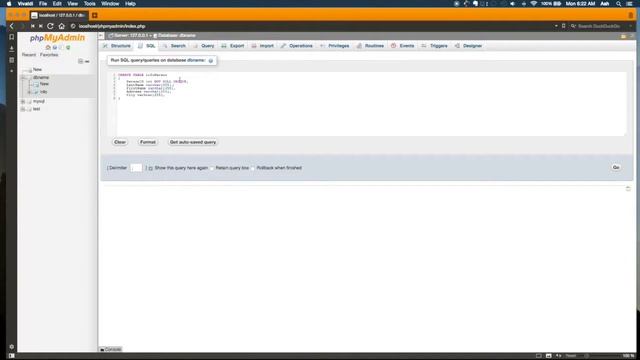
Task: Click the navigation panel link icon
Action: tap(87, 61)
